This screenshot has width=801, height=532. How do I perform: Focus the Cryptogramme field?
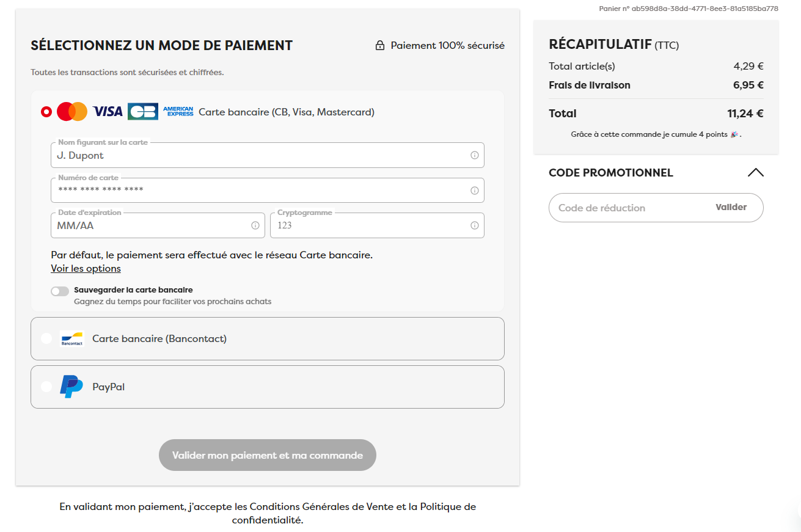tap(377, 225)
